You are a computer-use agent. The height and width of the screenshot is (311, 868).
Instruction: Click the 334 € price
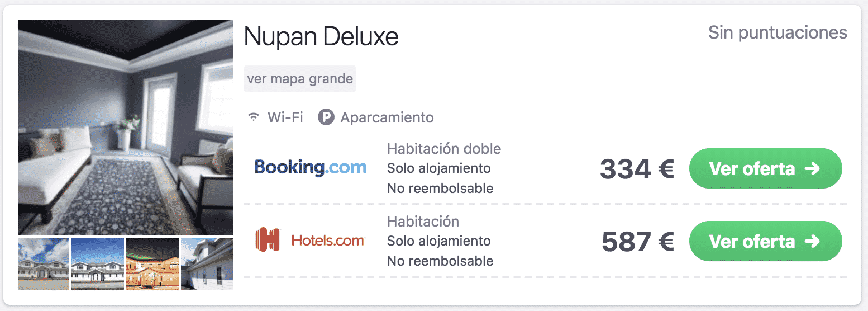637,169
